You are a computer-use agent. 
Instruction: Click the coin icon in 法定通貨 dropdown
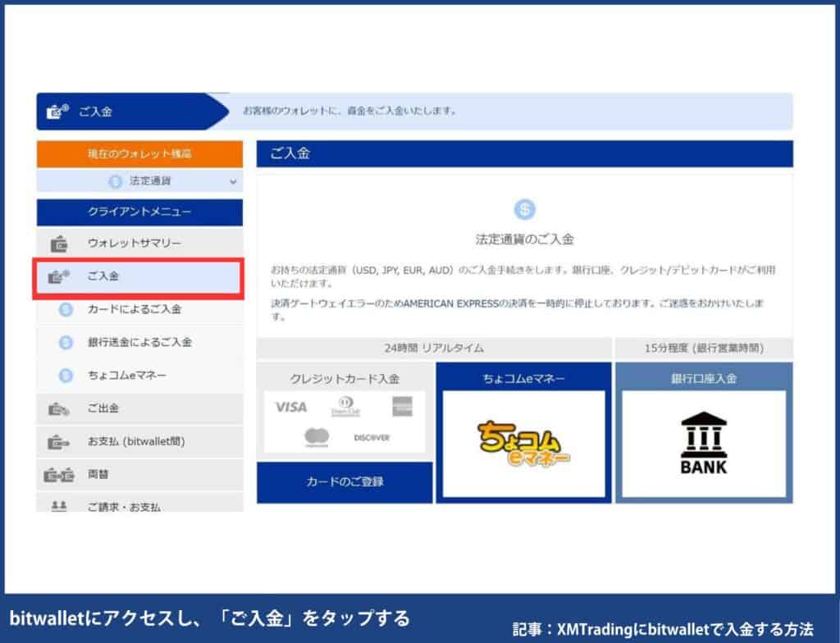click(x=115, y=181)
